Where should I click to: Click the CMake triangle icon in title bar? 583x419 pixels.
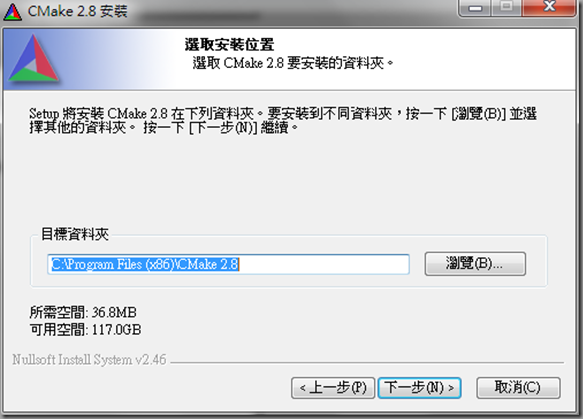12,12
